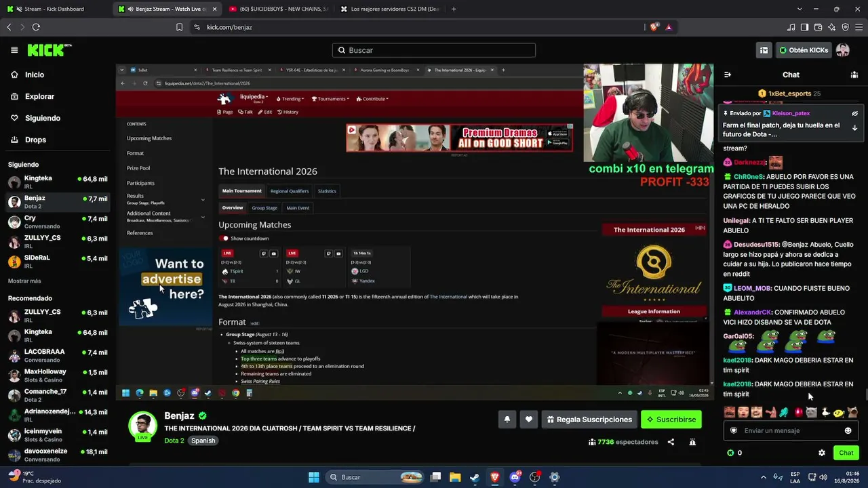
Task: Go to Inicio in sidebar
Action: (27, 75)
